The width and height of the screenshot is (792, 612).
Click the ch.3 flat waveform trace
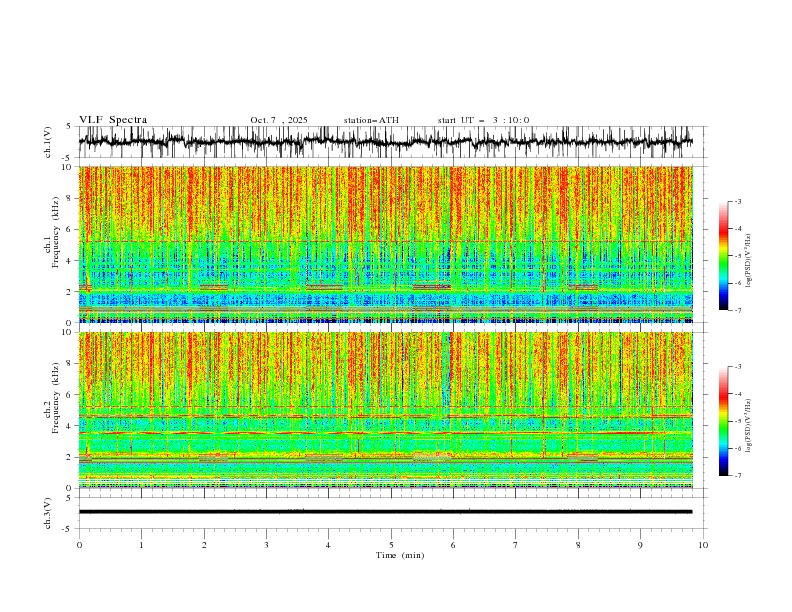(x=385, y=512)
